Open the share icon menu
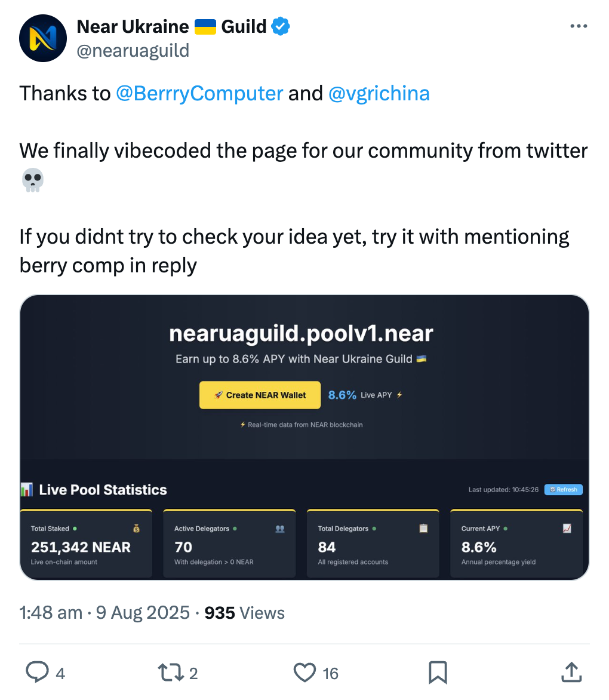 click(x=571, y=673)
